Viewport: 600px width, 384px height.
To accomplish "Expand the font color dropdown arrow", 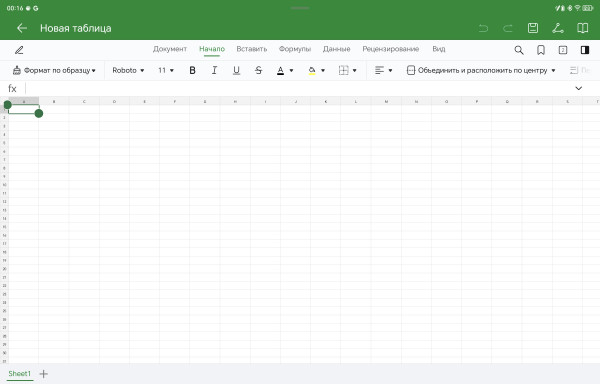I will pos(291,71).
